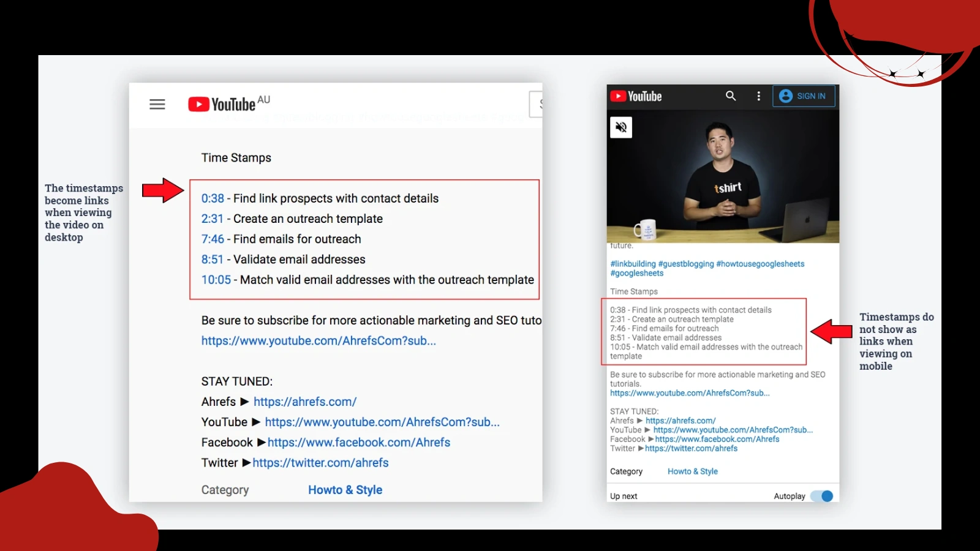Viewport: 980px width, 551px height.
Task: Open mobile subscribe link under SEO tutorials
Action: coord(690,393)
